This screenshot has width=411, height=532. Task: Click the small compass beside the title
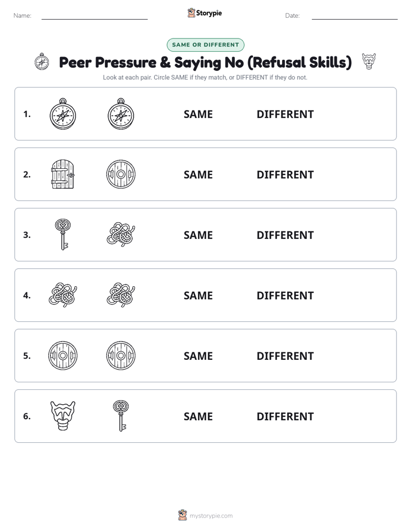tap(41, 62)
